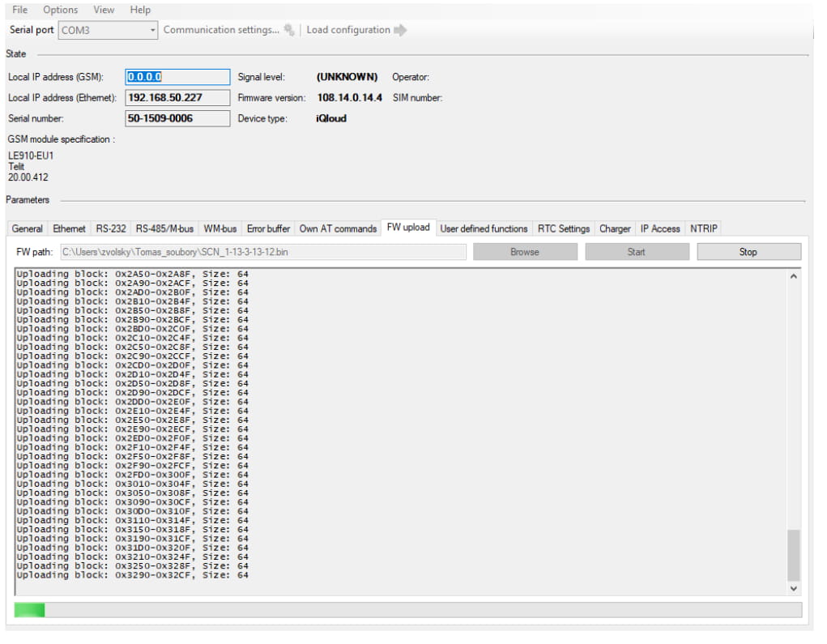Select the FW upload tab
Viewport: 827px width, 644px height.
click(408, 228)
